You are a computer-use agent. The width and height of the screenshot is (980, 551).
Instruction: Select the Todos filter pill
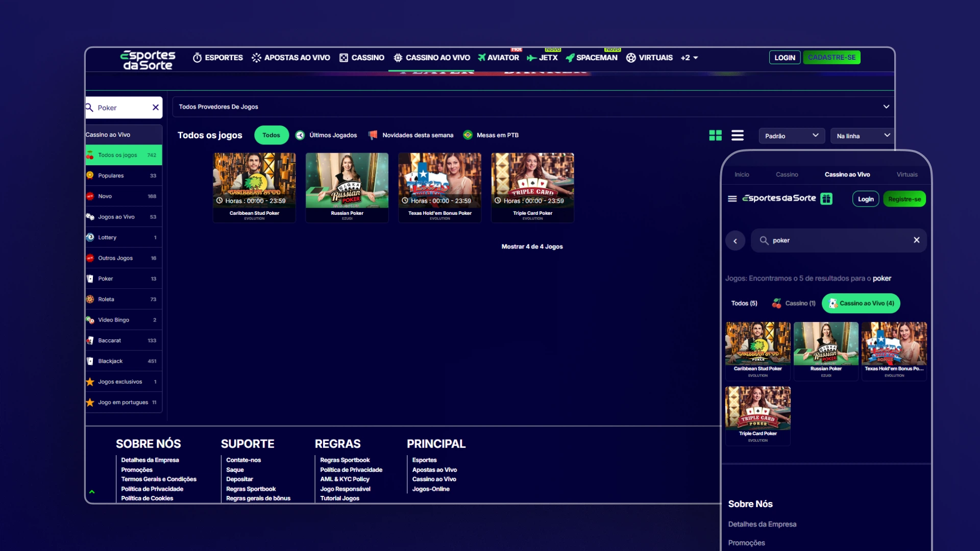coord(271,135)
